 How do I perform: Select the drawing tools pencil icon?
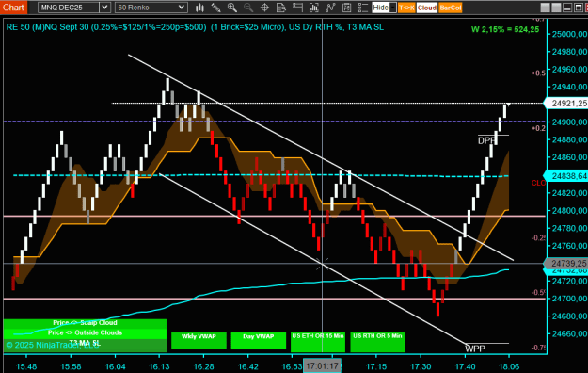click(x=215, y=8)
